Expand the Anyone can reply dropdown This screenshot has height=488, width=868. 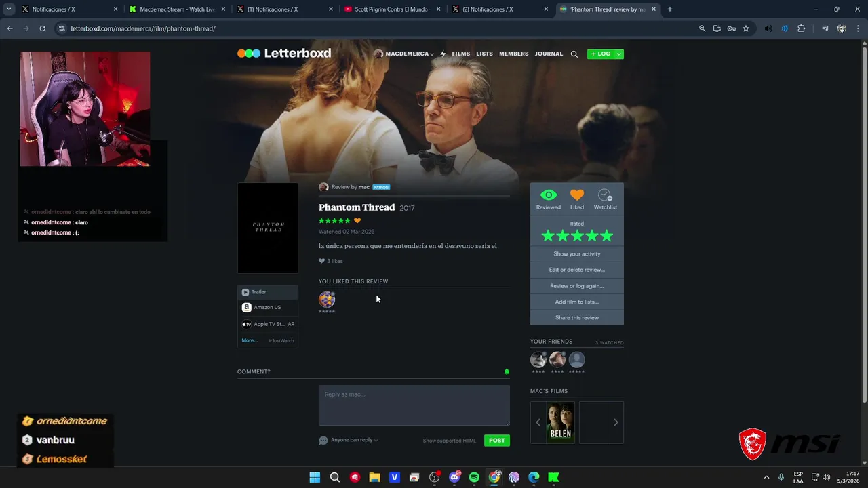click(x=354, y=440)
